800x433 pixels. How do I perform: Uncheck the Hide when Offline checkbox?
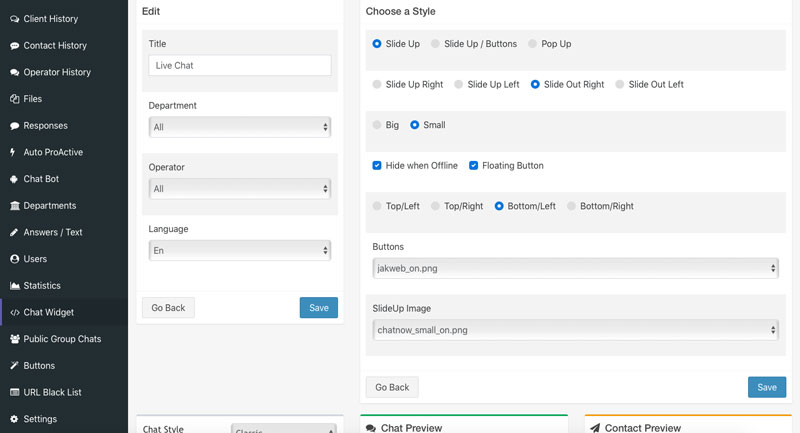377,165
